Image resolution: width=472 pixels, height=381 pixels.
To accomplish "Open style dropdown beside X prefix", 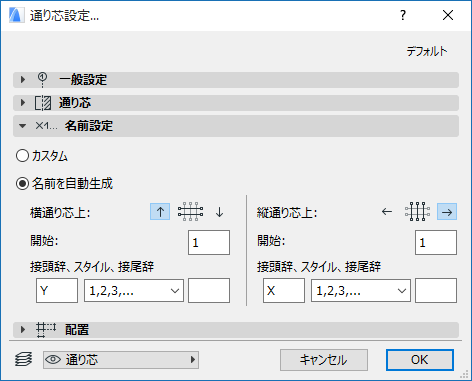I will [x=361, y=291].
